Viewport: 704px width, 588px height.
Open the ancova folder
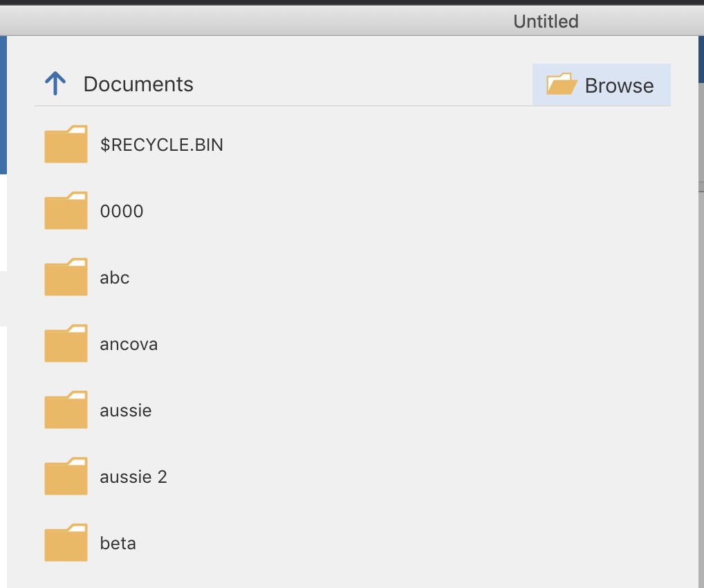(x=129, y=343)
